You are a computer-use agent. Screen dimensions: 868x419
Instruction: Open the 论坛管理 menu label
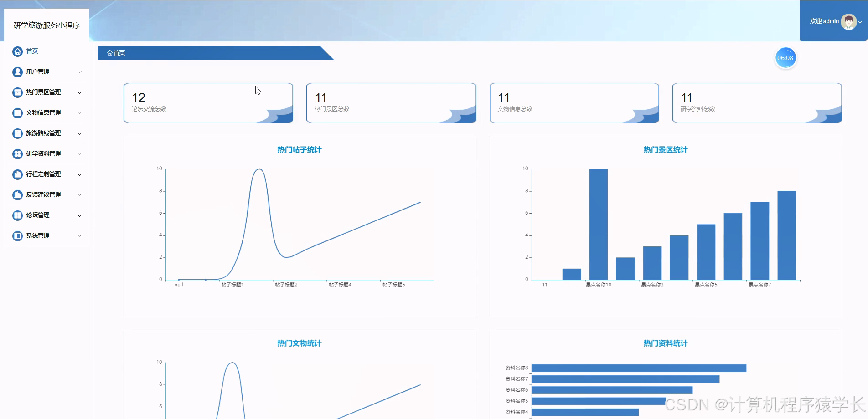pyautogui.click(x=38, y=215)
